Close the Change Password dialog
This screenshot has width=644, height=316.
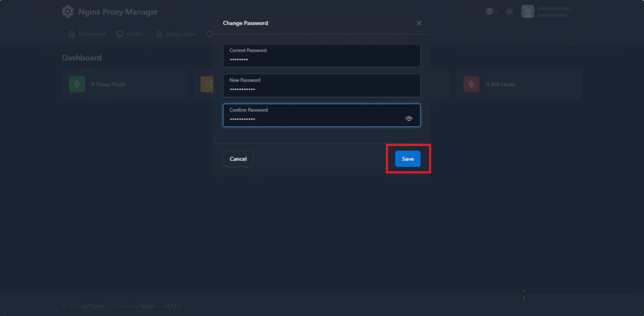(x=419, y=23)
